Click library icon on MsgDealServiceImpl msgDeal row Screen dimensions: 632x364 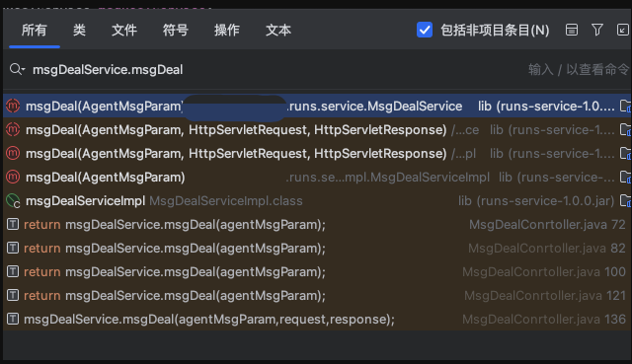click(x=625, y=178)
